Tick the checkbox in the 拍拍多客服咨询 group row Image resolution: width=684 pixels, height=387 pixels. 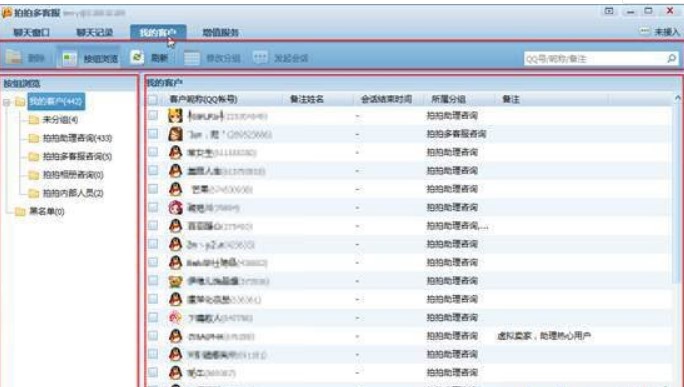pyautogui.click(x=153, y=134)
